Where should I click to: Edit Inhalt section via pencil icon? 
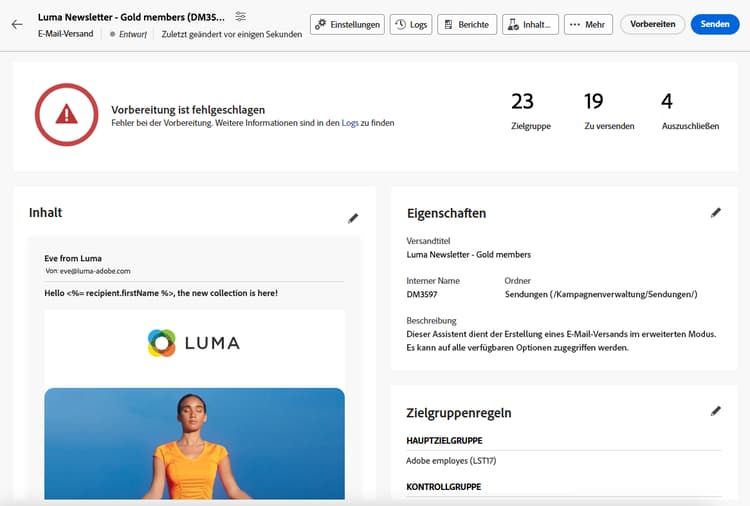[x=353, y=218]
